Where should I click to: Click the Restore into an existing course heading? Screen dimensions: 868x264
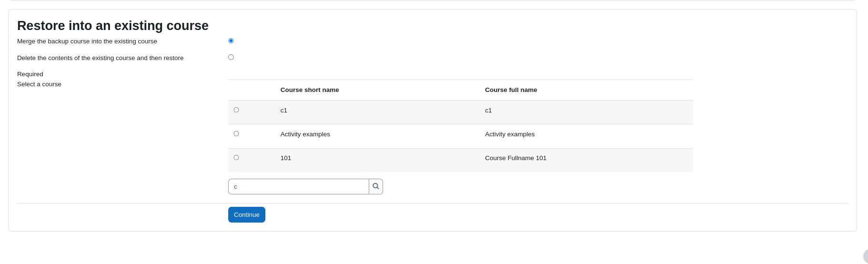113,26
